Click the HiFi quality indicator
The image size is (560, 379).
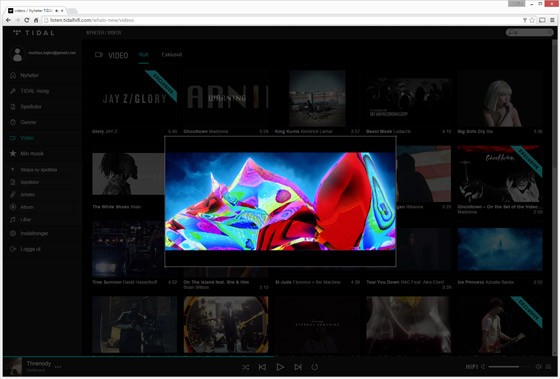point(471,366)
